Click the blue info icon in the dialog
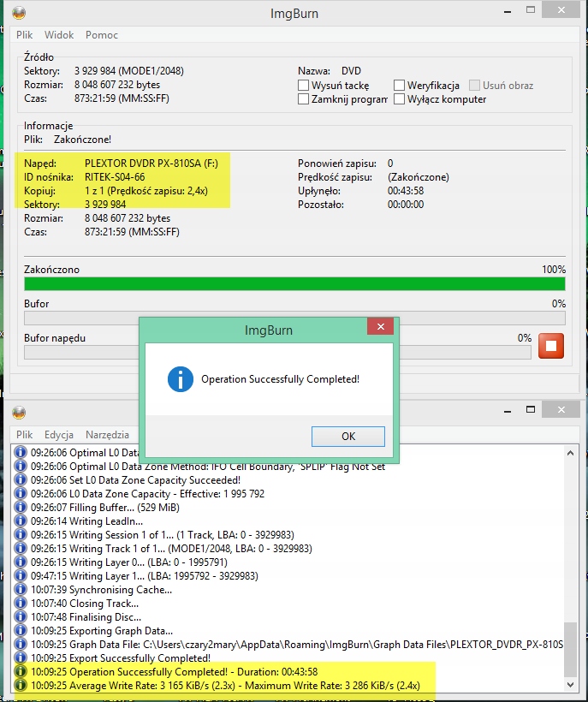 point(181,379)
